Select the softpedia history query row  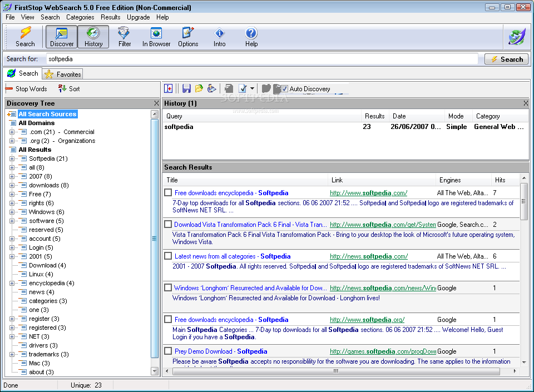pos(345,127)
